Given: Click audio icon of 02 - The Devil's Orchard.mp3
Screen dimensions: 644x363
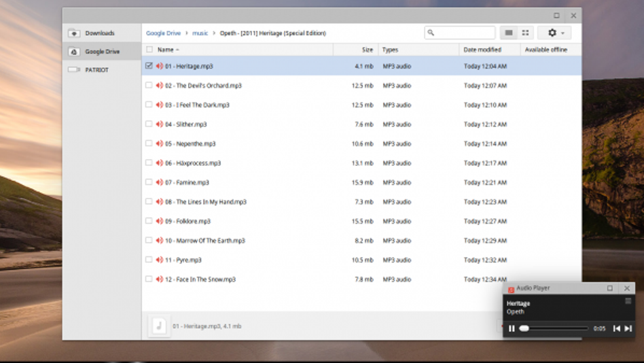Looking at the screenshot, I should [160, 85].
